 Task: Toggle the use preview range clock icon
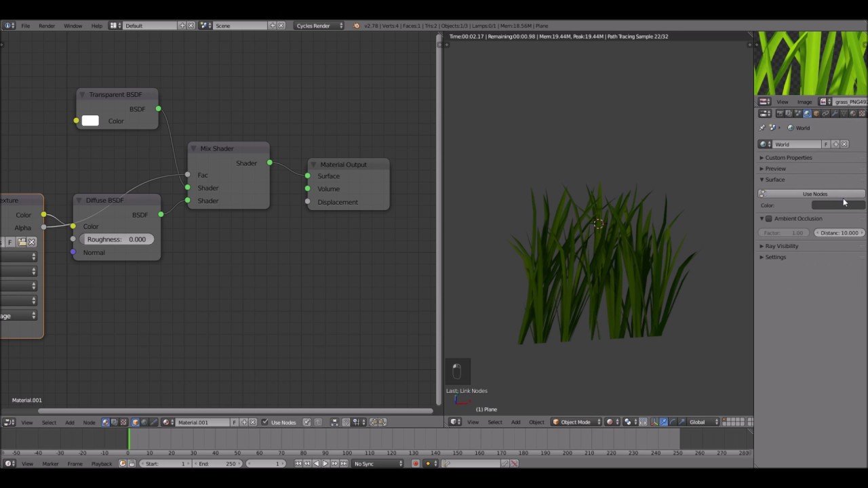click(123, 464)
